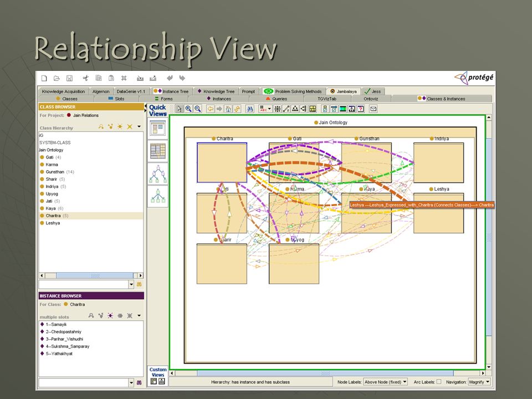
Task: Click the yellow Back arrow in Jambalaya toolbar
Action: (x=211, y=109)
